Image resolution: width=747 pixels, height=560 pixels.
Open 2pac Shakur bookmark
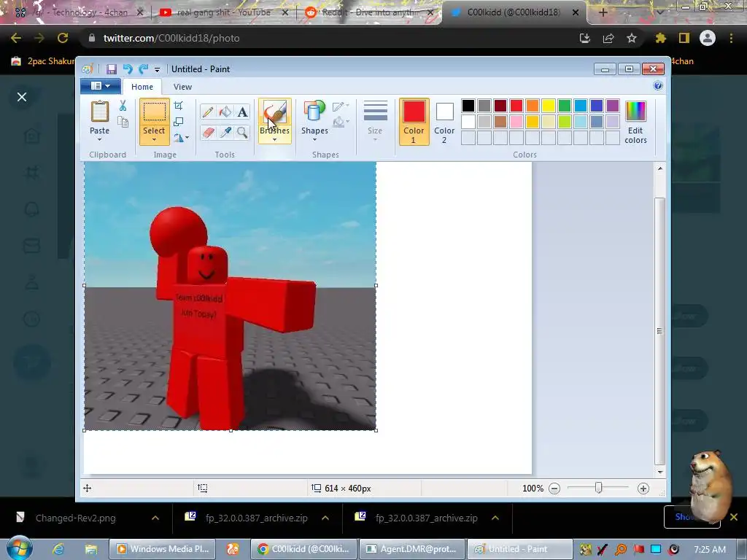click(43, 61)
